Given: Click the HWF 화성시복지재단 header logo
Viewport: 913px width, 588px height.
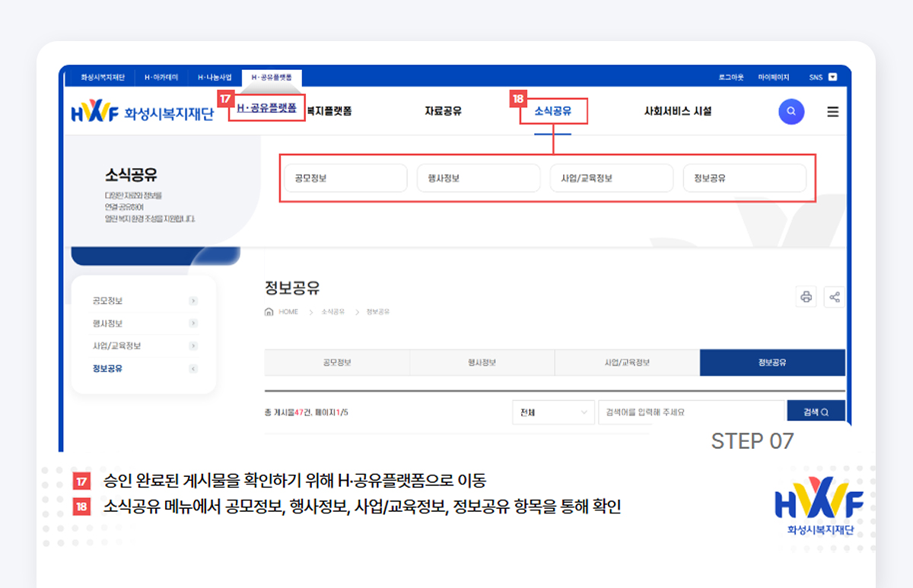Looking at the screenshot, I should tap(142, 111).
